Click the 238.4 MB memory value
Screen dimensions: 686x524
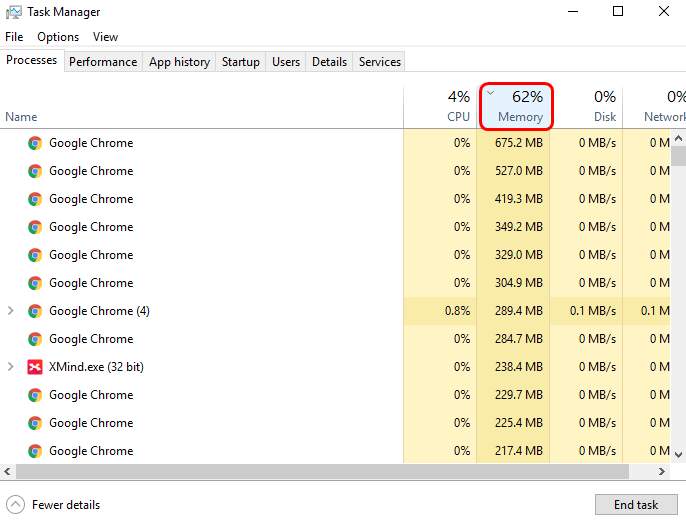519,367
